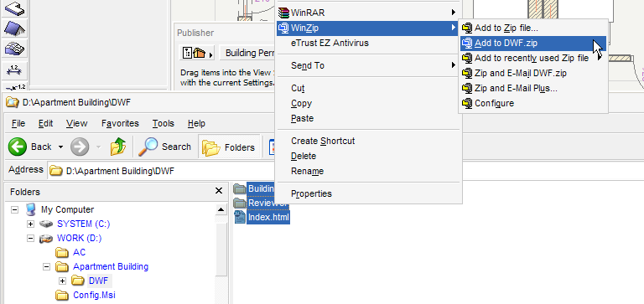The width and height of the screenshot is (644, 304).
Task: Collapse the WORK (D:) drive node
Action: click(x=30, y=239)
